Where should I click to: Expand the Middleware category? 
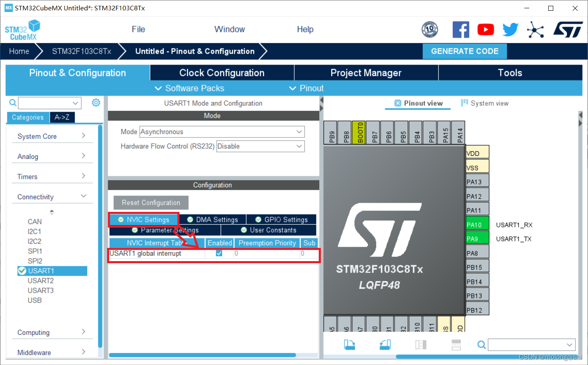pyautogui.click(x=51, y=353)
